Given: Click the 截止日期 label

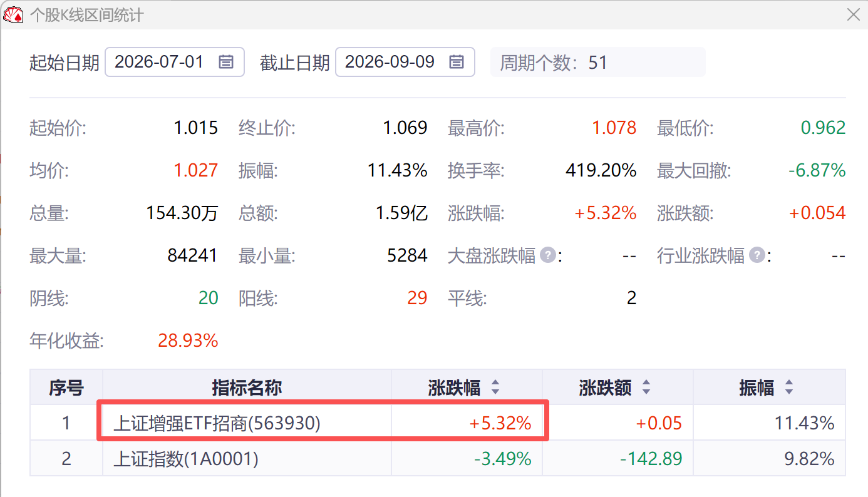Looking at the screenshot, I should point(295,62).
